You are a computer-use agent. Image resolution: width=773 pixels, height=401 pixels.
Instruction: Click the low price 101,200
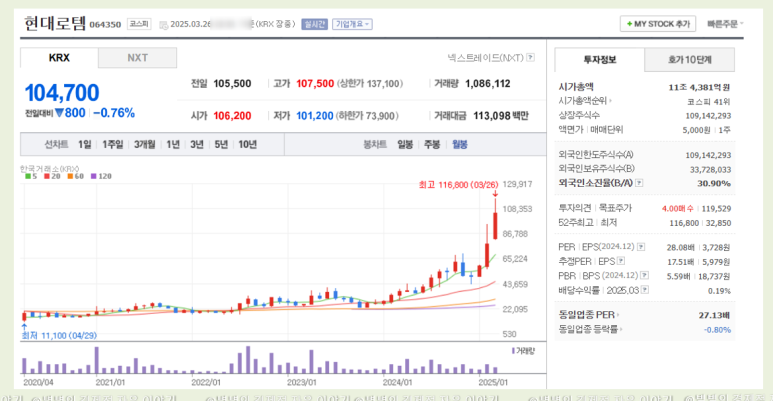click(x=315, y=116)
